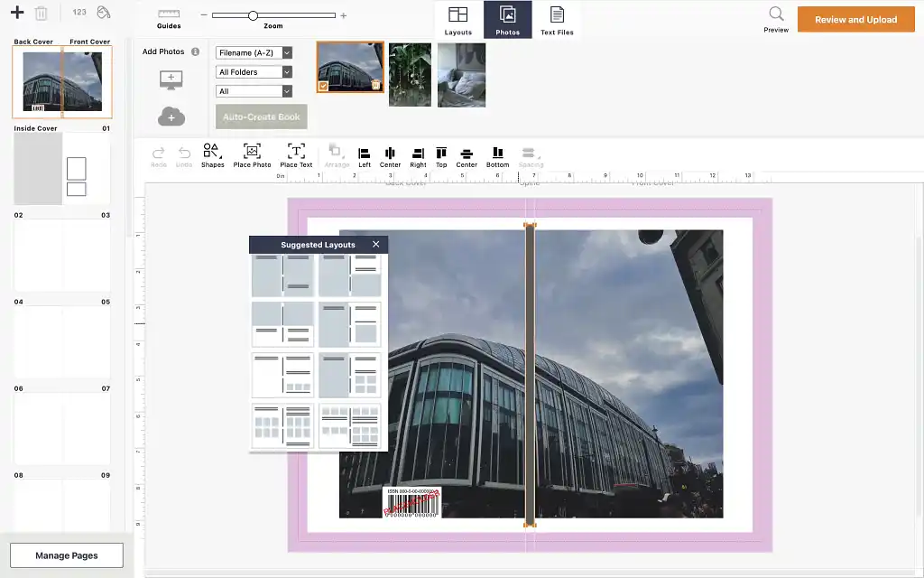Open the Filename (A-Z) sort dropdown
924x578 pixels.
pos(254,53)
